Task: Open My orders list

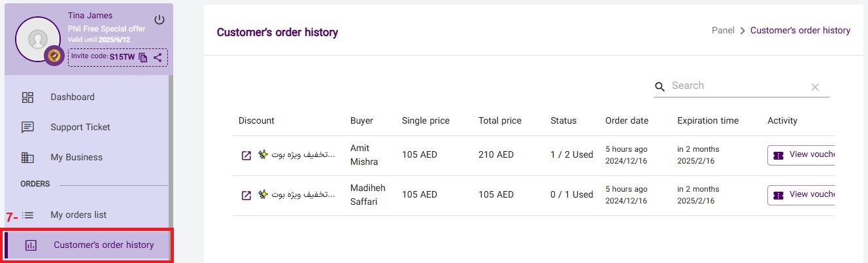Action: pyautogui.click(x=78, y=215)
